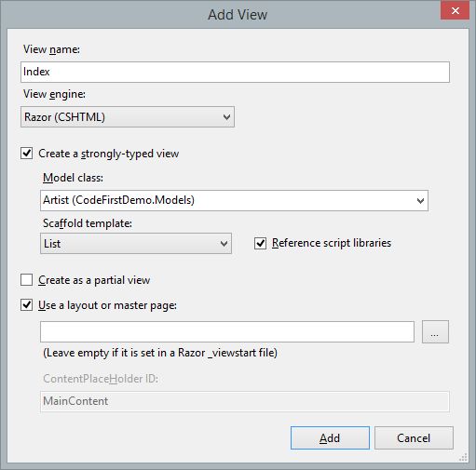The height and width of the screenshot is (470, 476).
Task: Click the Add View title bar
Action: (238, 15)
